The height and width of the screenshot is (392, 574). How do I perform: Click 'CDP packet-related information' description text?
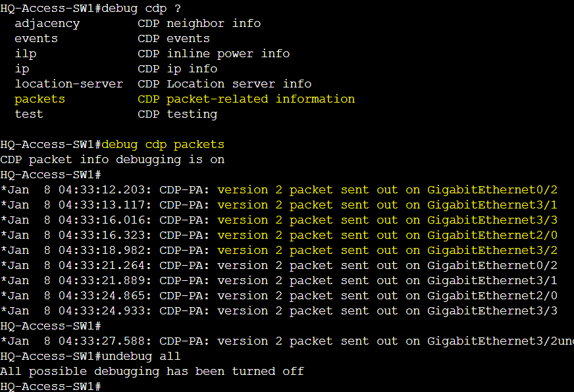pos(246,99)
